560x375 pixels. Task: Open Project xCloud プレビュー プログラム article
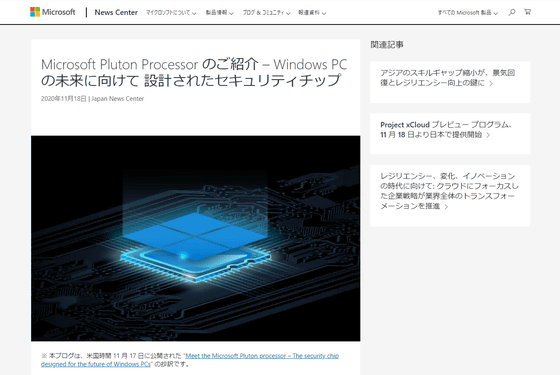(x=446, y=130)
